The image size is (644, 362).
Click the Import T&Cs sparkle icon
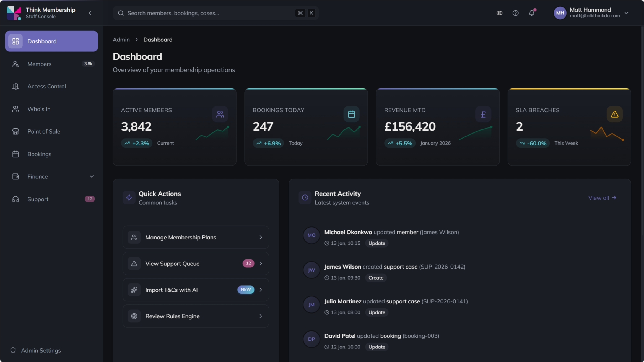click(x=134, y=290)
